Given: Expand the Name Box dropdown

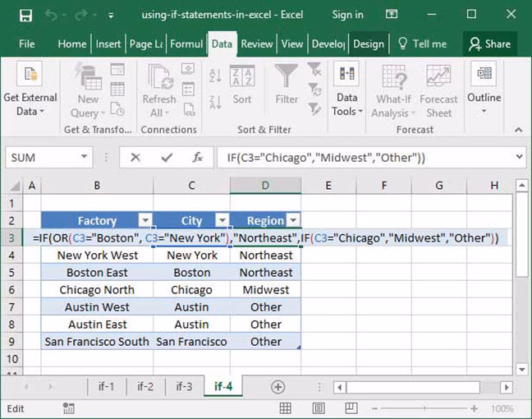Looking at the screenshot, I should click(85, 157).
